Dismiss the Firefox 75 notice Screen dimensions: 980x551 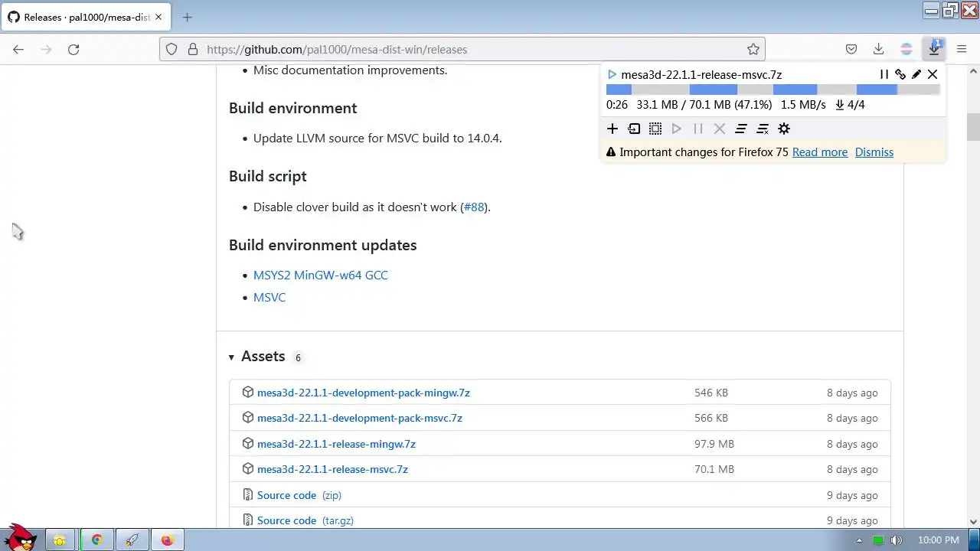click(x=874, y=152)
